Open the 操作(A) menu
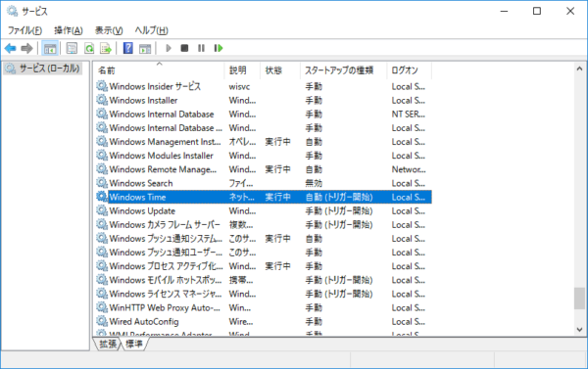 (69, 30)
